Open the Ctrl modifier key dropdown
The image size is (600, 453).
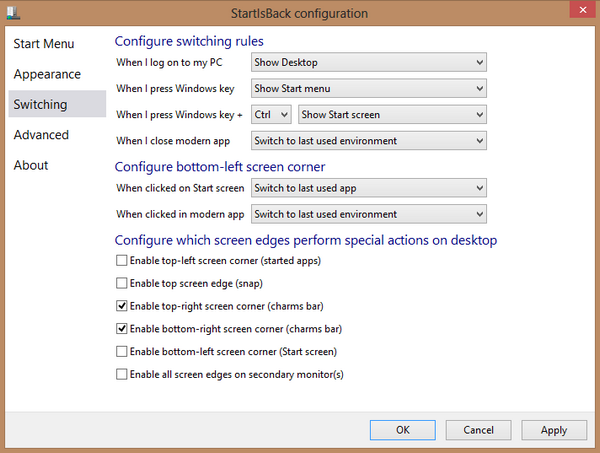point(271,114)
